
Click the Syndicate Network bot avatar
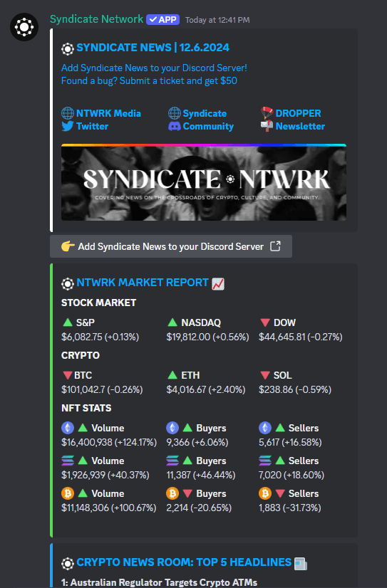(x=24, y=27)
